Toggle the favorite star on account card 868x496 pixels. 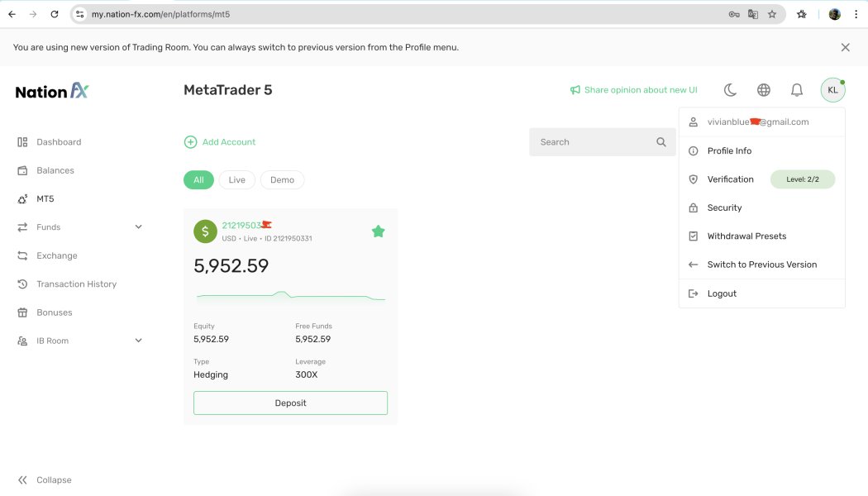coord(378,231)
